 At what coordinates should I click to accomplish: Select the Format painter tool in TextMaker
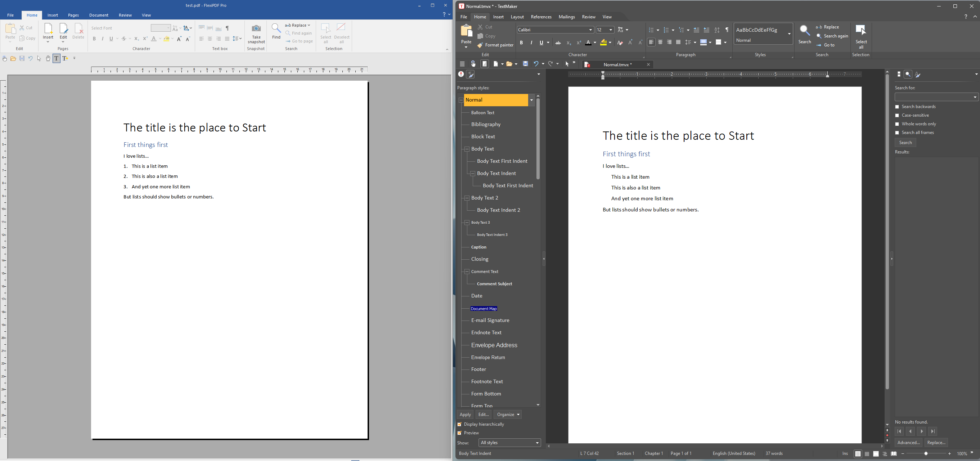coord(495,45)
